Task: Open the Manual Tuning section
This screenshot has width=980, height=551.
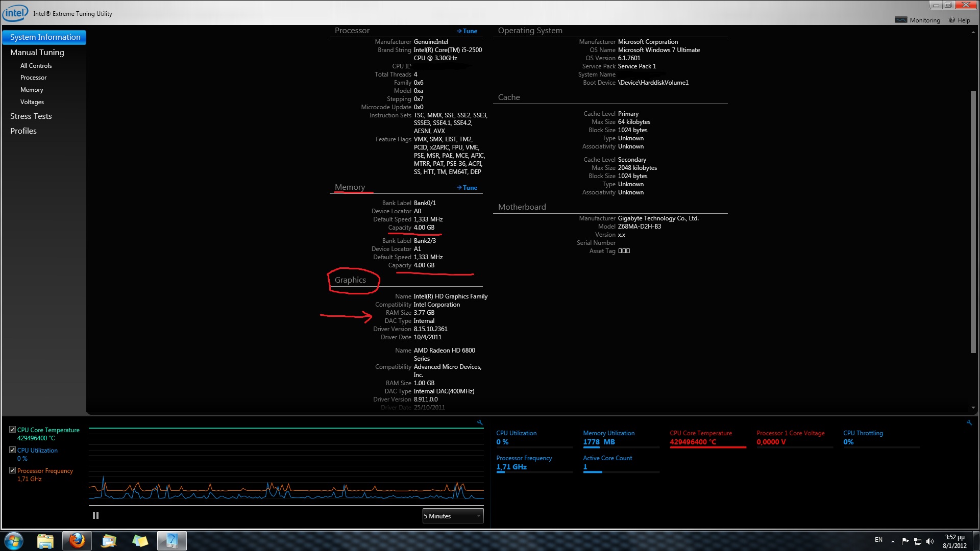Action: [37, 53]
